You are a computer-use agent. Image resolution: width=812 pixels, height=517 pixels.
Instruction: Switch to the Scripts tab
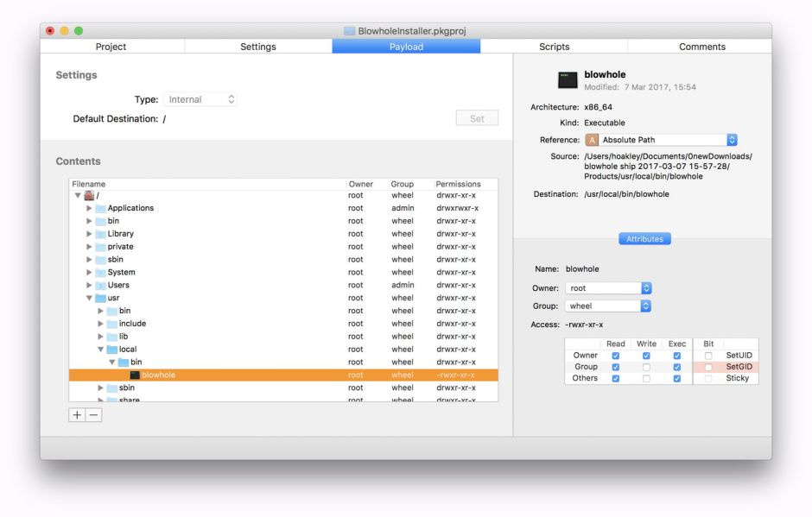554,47
